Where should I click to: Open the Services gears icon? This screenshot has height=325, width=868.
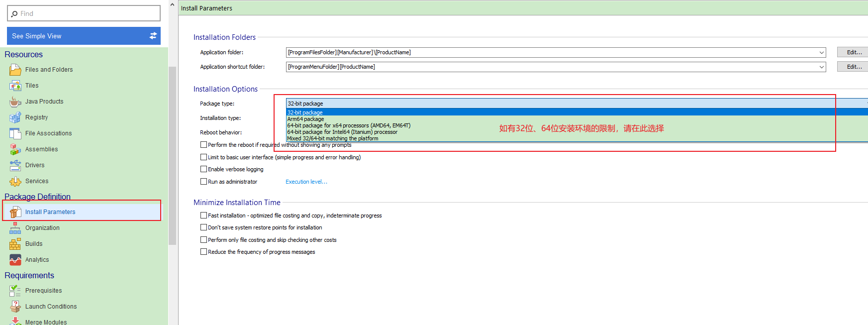(15, 181)
